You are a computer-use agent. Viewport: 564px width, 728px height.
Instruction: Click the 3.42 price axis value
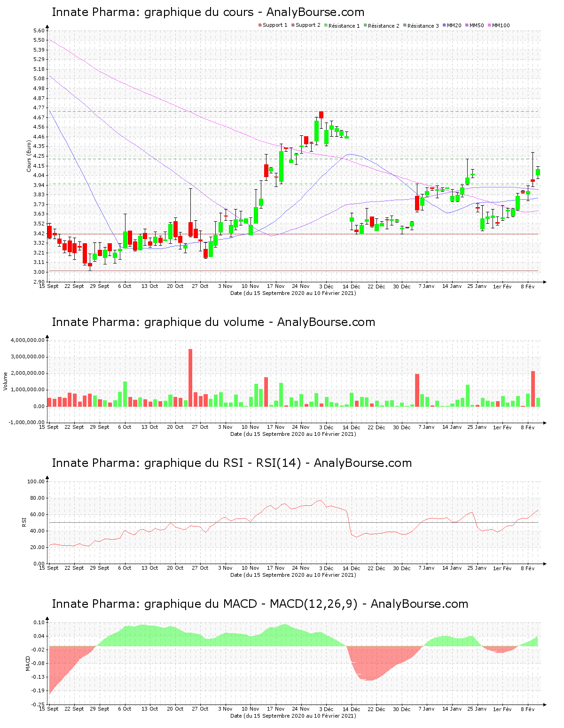point(39,233)
